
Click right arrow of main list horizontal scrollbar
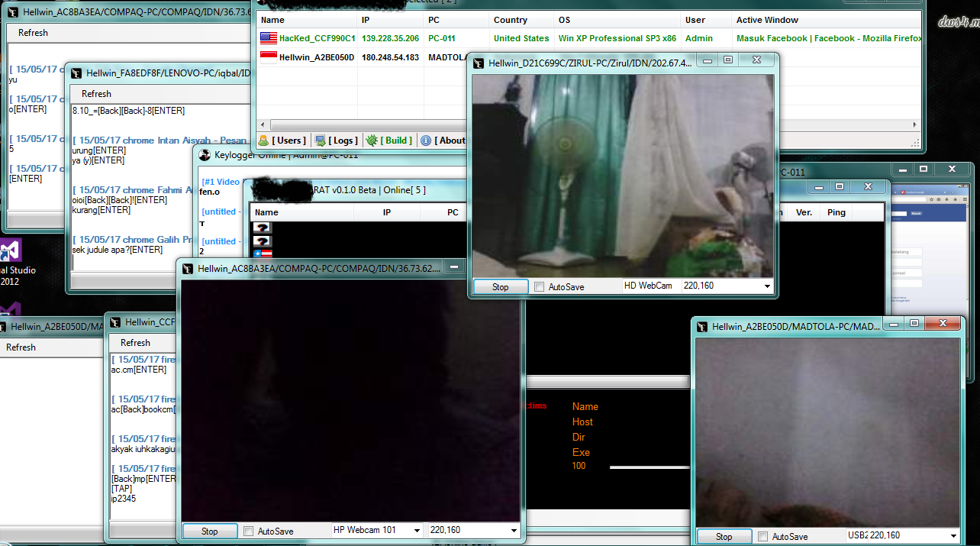915,124
